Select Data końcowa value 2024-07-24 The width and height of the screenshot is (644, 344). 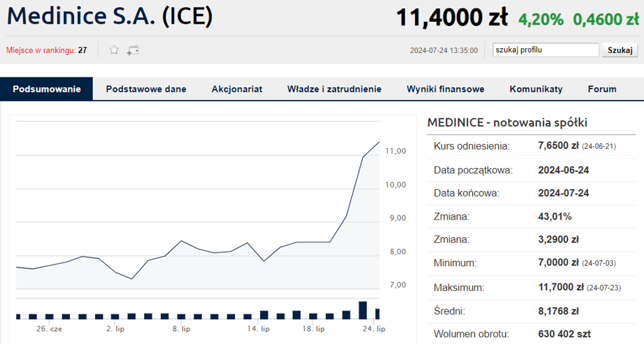pyautogui.click(x=564, y=193)
